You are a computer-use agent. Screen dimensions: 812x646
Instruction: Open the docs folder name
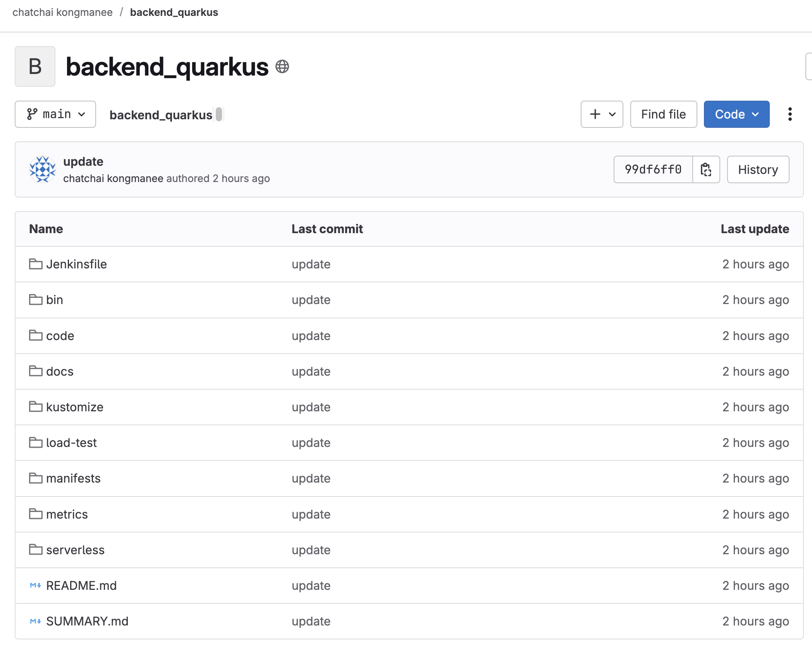tap(60, 371)
